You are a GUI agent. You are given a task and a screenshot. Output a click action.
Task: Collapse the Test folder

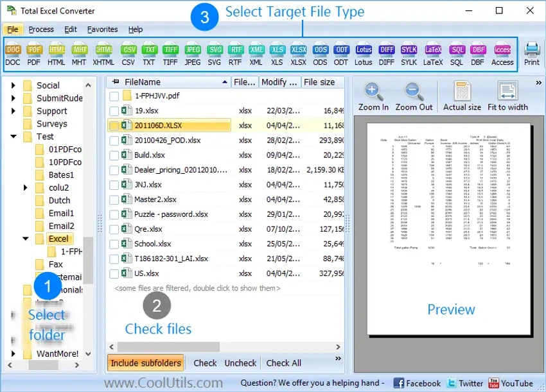[13, 137]
